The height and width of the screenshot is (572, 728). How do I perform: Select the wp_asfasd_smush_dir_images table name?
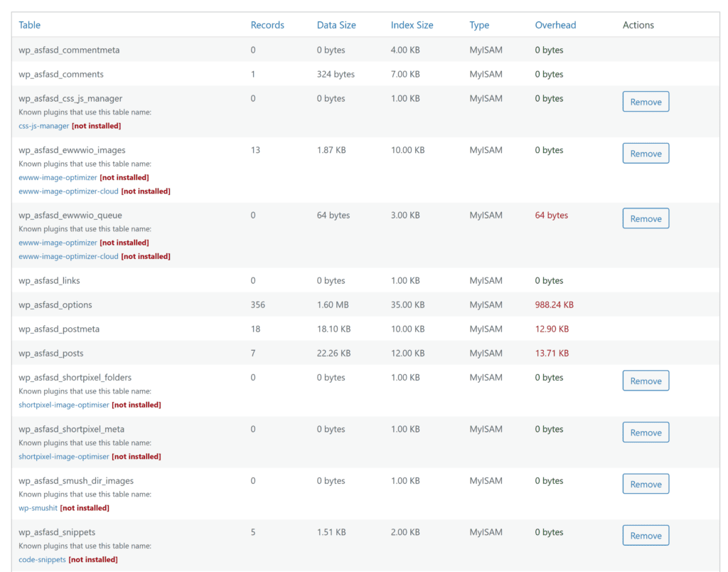pyautogui.click(x=76, y=480)
